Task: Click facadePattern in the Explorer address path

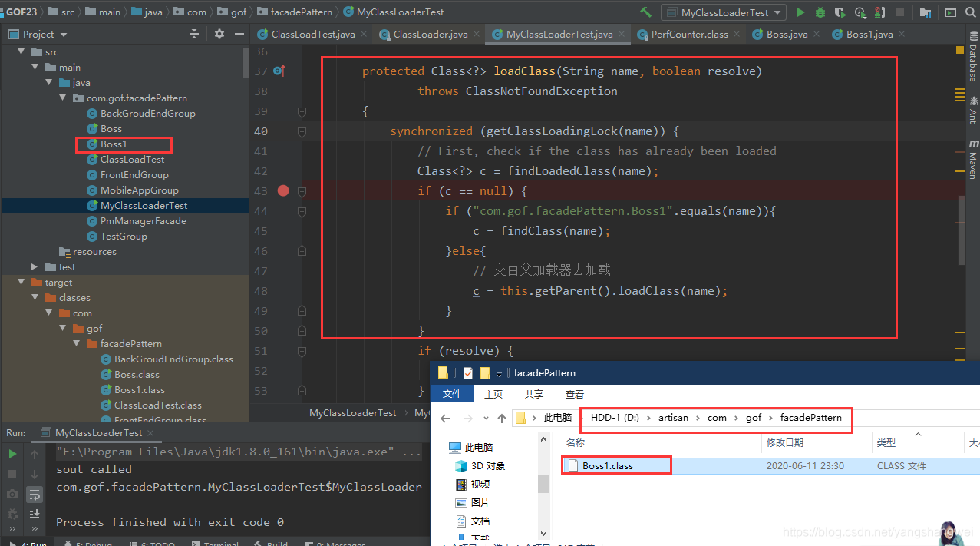Action: pos(810,418)
